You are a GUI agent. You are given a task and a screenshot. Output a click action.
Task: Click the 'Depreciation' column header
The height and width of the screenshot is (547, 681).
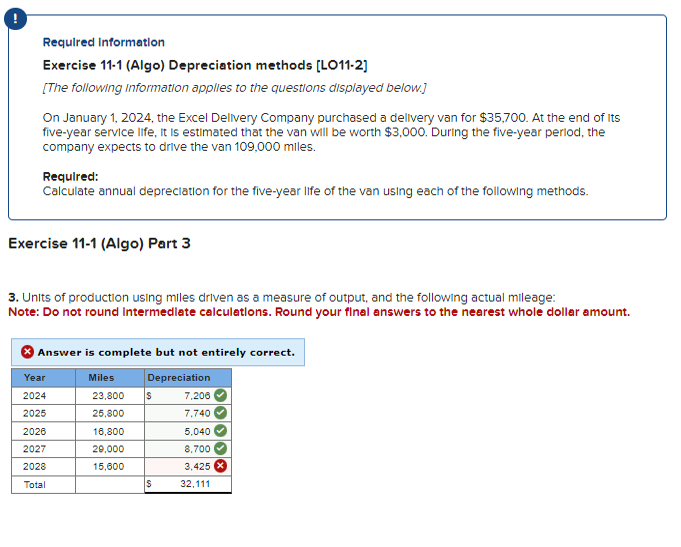[188, 378]
